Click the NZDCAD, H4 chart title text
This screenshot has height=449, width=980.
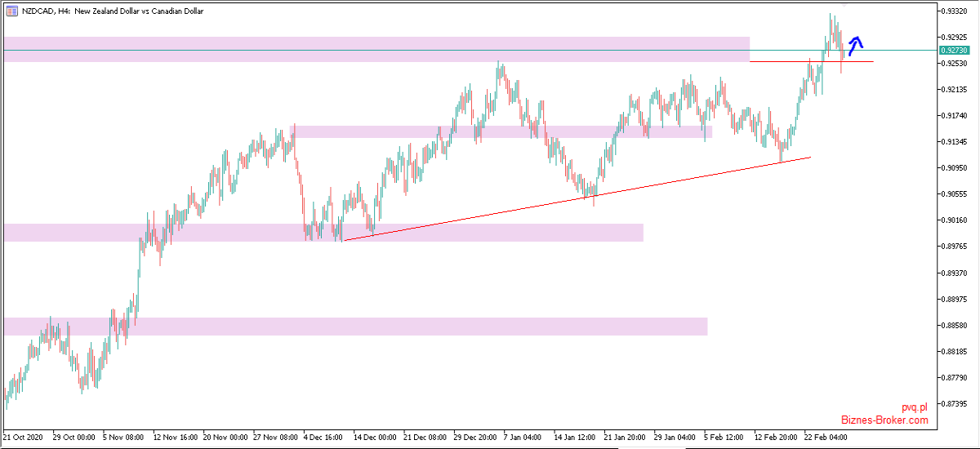click(112, 11)
